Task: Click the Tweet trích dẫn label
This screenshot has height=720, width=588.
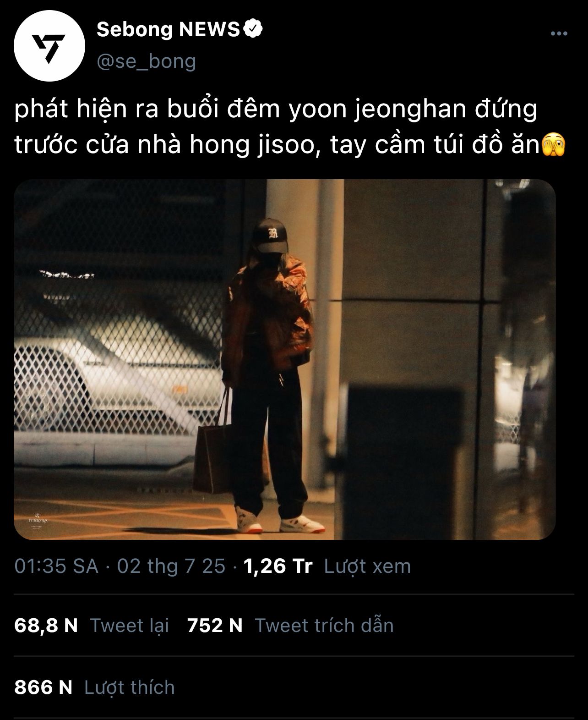Action: [324, 626]
